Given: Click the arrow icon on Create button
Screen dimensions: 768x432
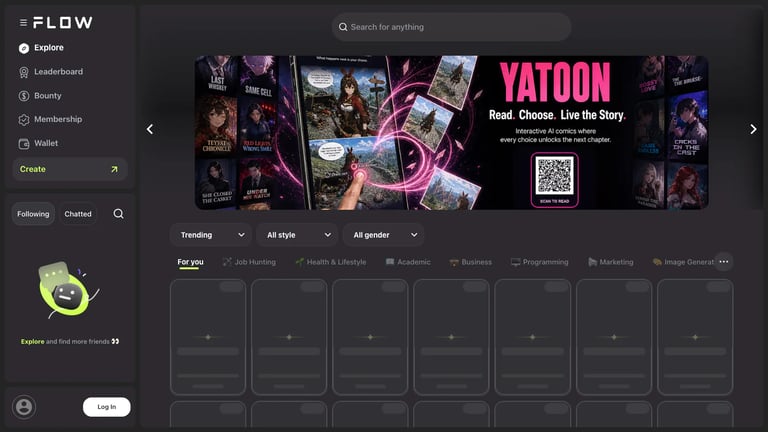Looking at the screenshot, I should (x=114, y=169).
